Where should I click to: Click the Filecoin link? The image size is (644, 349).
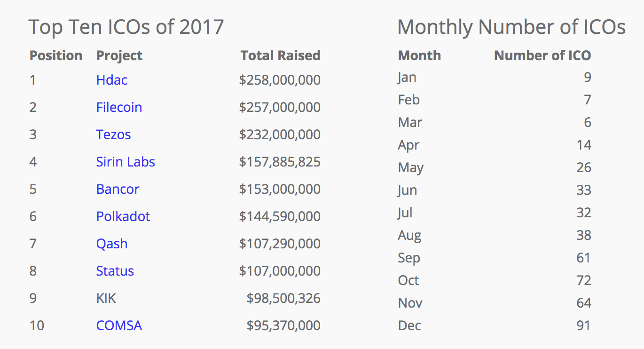tap(119, 107)
